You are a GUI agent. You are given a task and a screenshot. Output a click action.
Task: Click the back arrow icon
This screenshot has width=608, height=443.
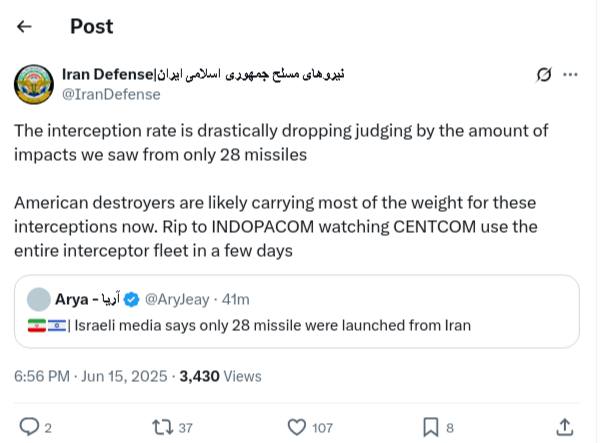(25, 27)
